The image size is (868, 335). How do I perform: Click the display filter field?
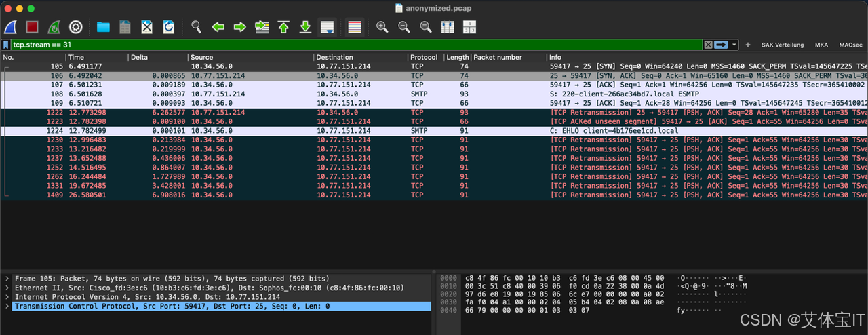(356, 45)
